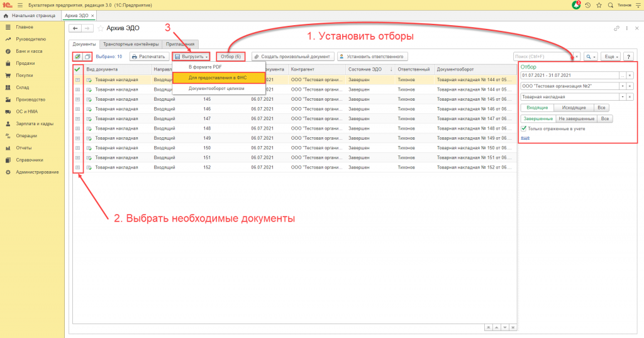644x338 pixels.
Task: Click the Распечатать button
Action: pyautogui.click(x=148, y=57)
